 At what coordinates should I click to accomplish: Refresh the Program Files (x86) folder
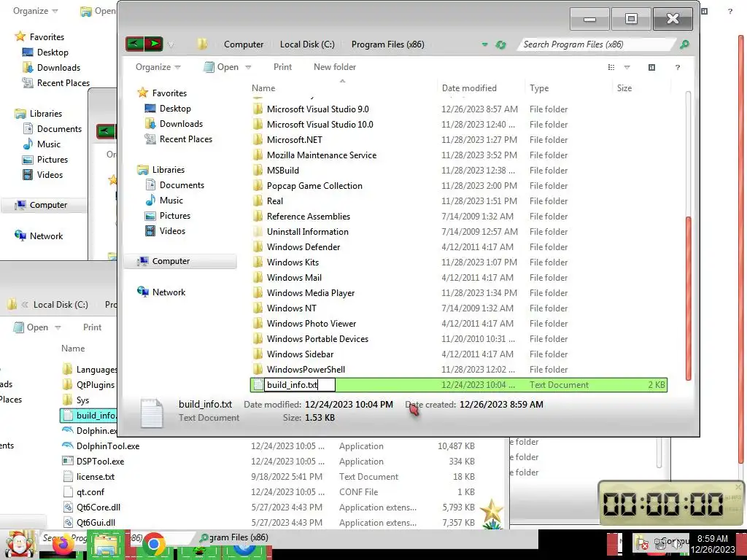500,44
